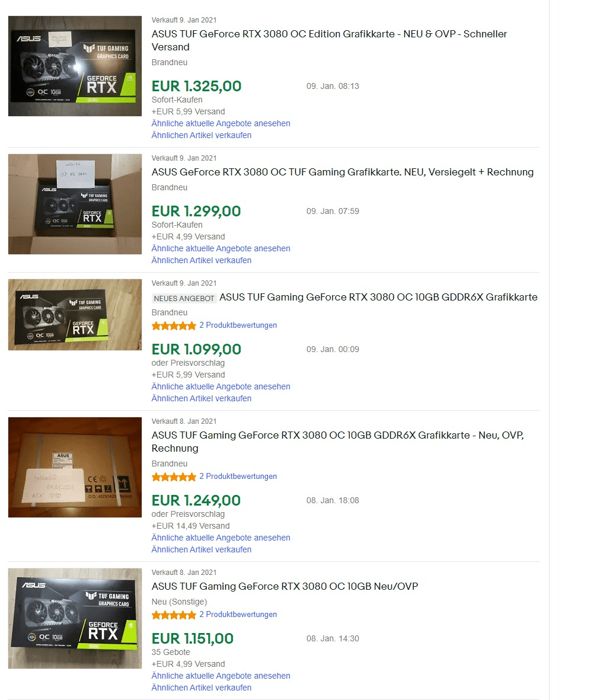Click star rating of the EUR 1.099,00 listing
This screenshot has height=700, width=613.
tap(174, 325)
